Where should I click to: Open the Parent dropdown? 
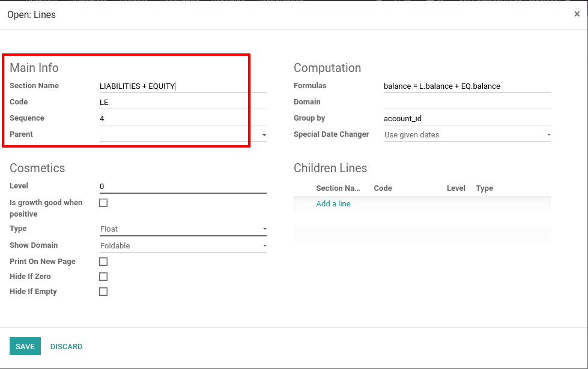click(183, 134)
